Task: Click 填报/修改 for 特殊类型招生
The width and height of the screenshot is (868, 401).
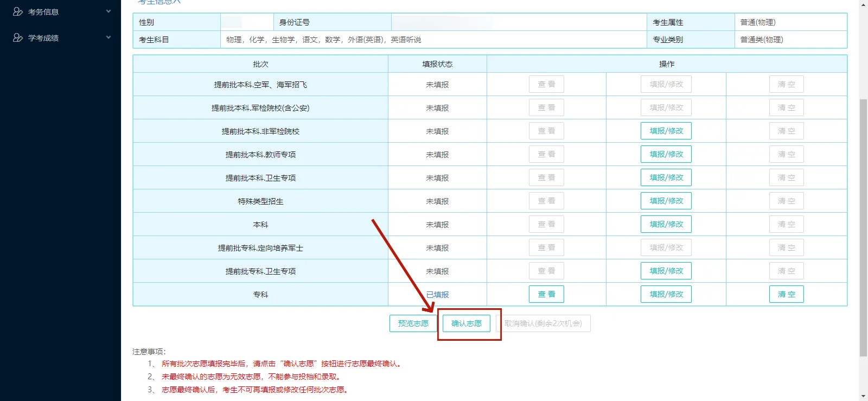Action: [666, 201]
